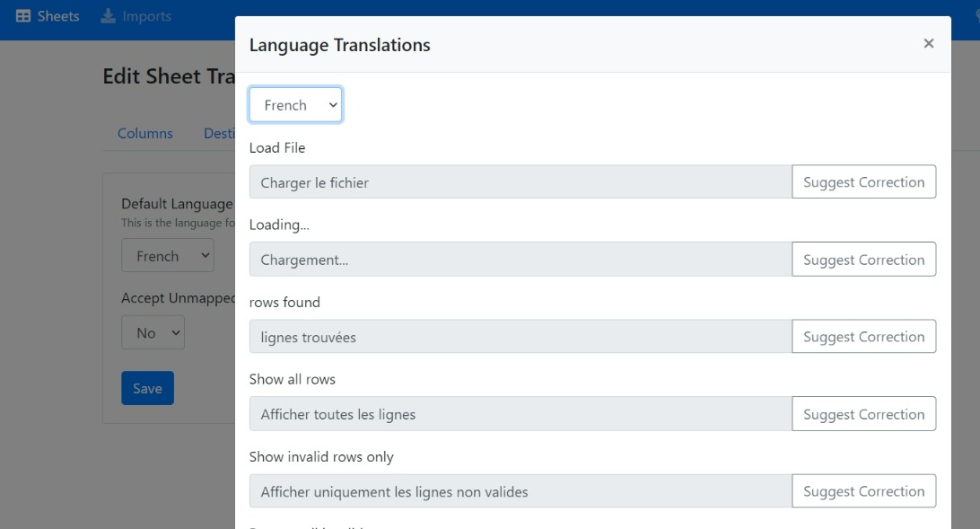Screen dimensions: 980x529
Task: Click the Loading... label
Action: pos(279,225)
